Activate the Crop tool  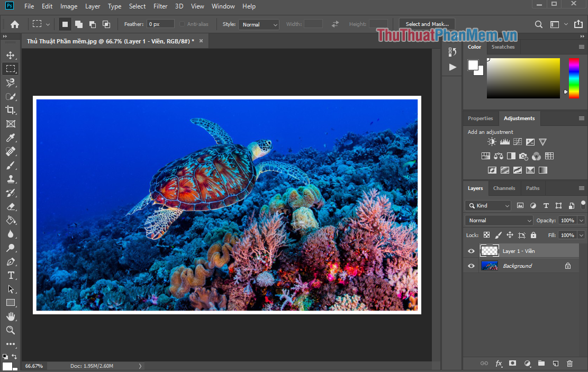point(11,110)
